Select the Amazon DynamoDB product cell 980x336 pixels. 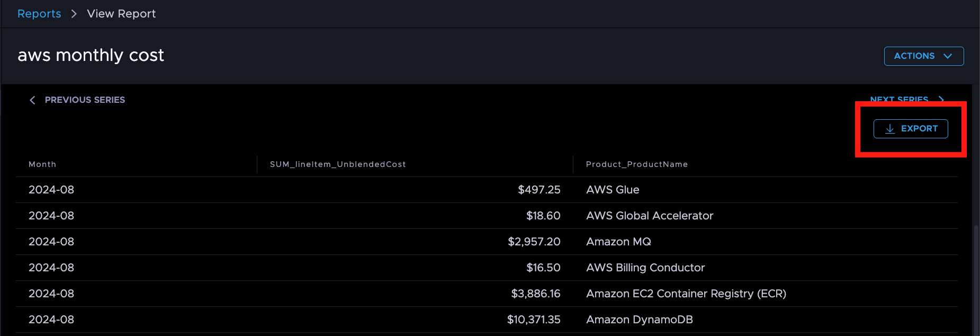pos(640,320)
